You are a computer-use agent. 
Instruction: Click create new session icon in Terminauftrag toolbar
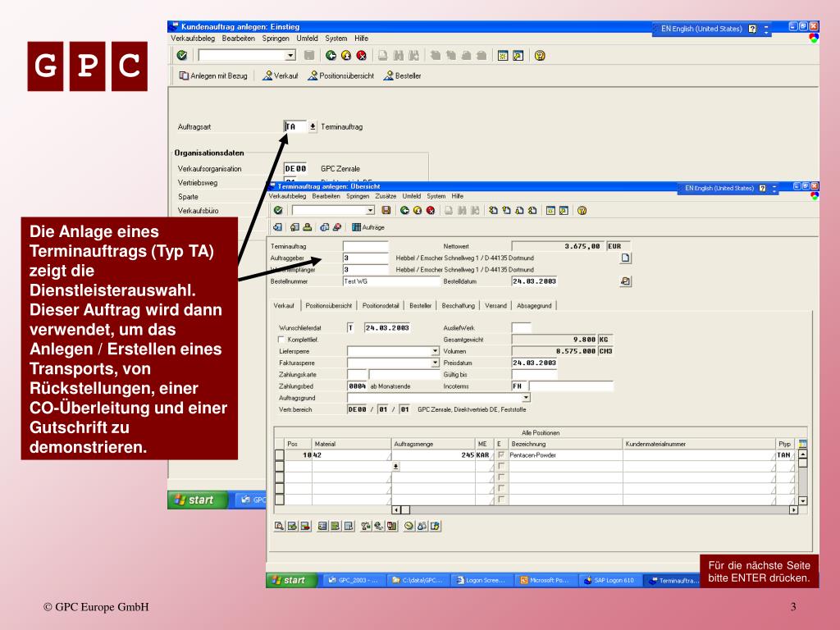click(550, 211)
